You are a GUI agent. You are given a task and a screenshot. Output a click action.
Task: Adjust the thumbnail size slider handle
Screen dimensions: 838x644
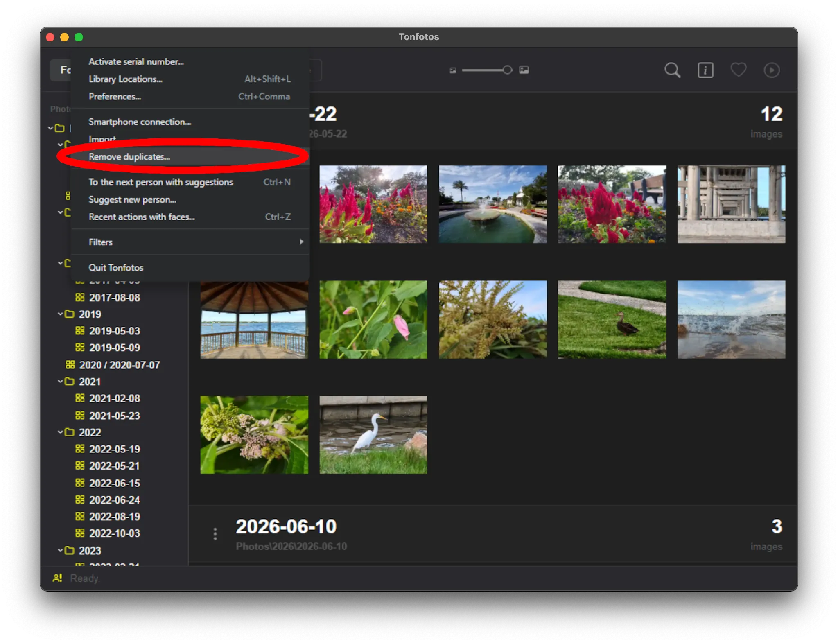(507, 70)
